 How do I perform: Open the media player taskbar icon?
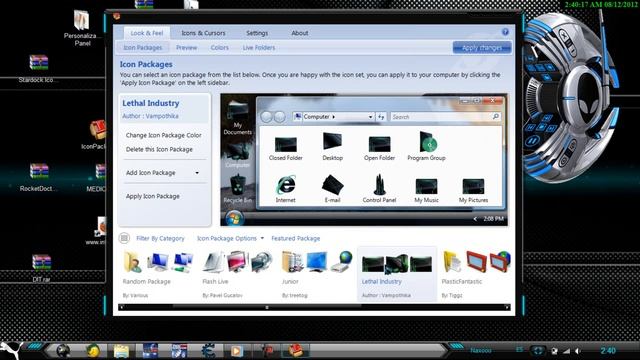236,351
